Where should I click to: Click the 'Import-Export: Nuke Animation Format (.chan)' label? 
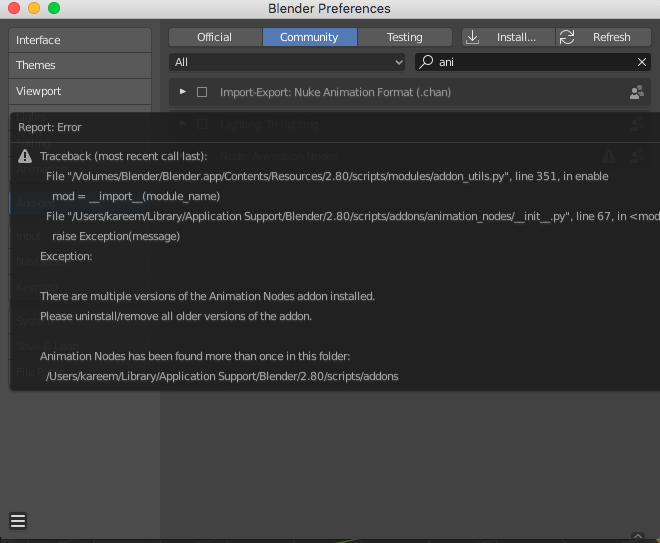tap(335, 92)
